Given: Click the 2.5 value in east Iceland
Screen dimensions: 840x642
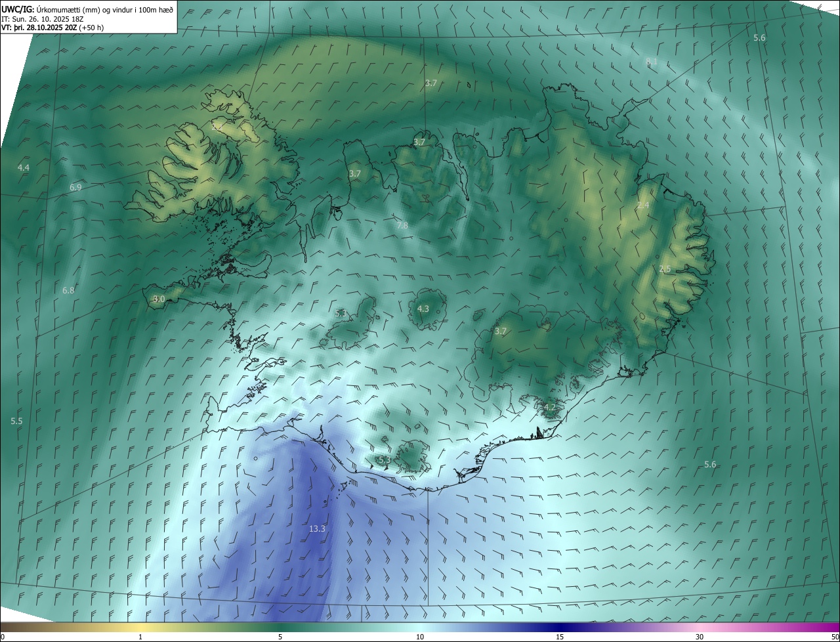Looking at the screenshot, I should 665,269.
